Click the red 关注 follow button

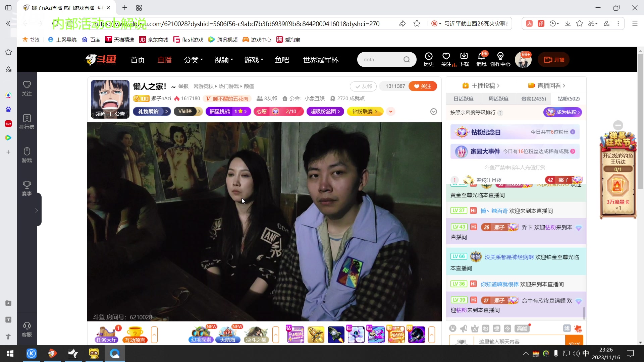pos(423,86)
